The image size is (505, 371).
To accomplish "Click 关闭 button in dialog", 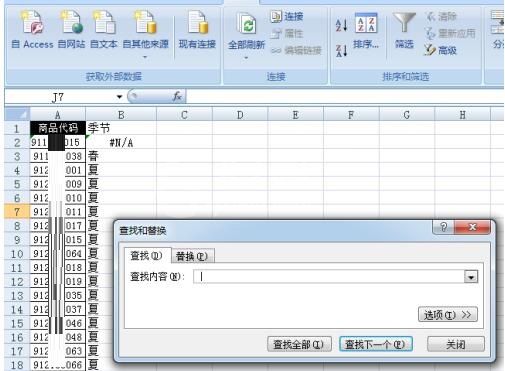I will pos(456,344).
